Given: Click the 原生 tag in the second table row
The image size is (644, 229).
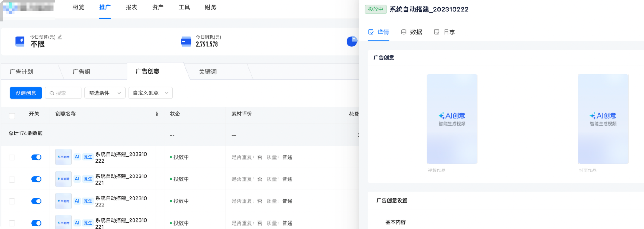Looking at the screenshot, I should point(88,179).
